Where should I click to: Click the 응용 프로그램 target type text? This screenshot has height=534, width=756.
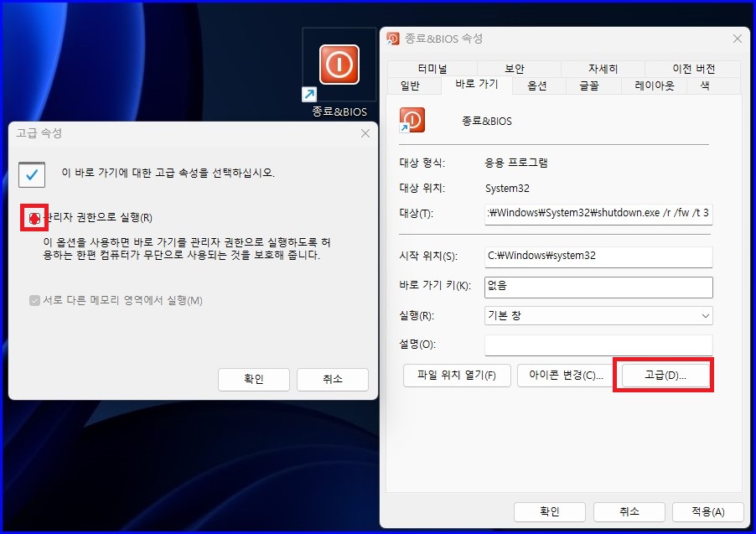[516, 163]
